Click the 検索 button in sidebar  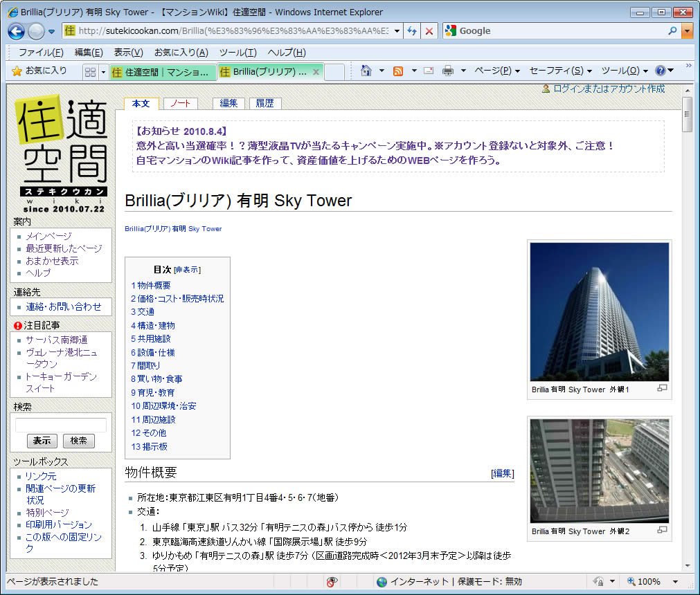click(x=78, y=441)
